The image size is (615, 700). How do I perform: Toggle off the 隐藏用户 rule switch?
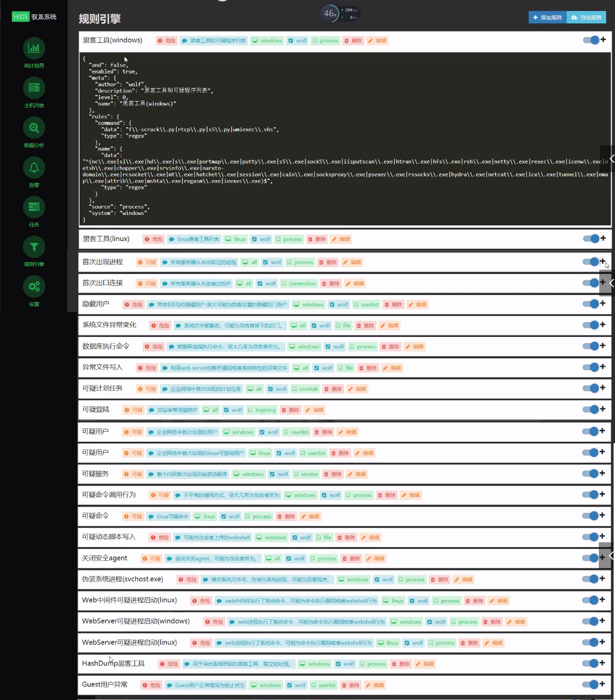[x=590, y=304]
